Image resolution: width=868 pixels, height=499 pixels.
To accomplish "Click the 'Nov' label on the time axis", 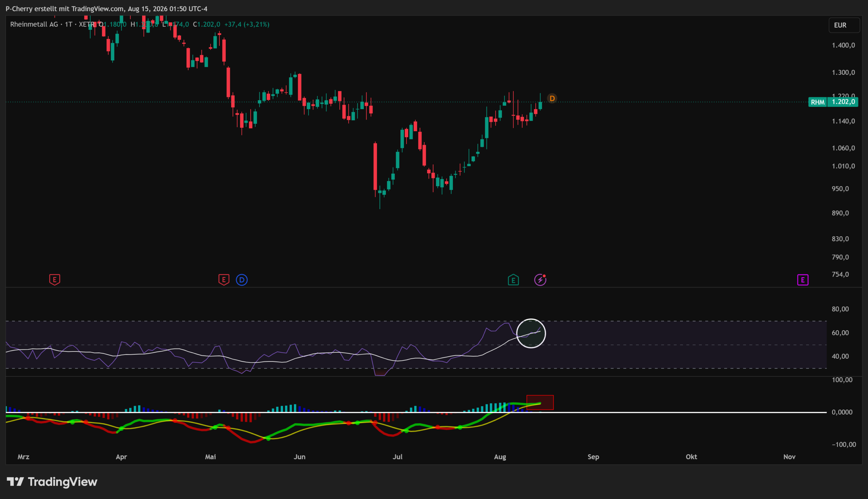I will (x=789, y=457).
